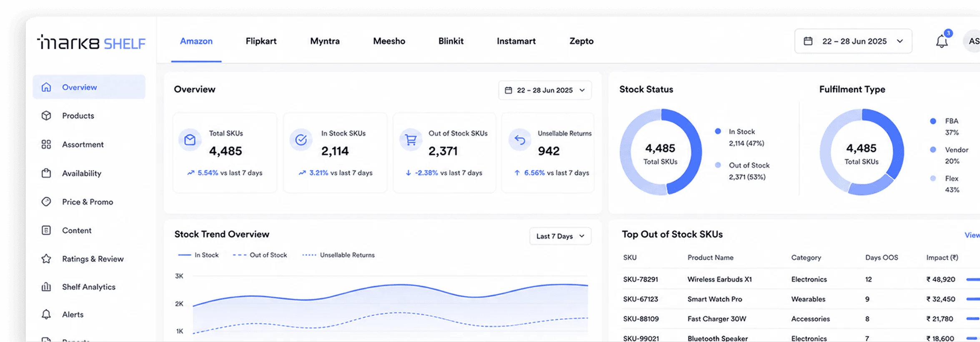Toggle Unsellable Returns series in trend legend
Screen dimensions: 980x342
(338, 255)
